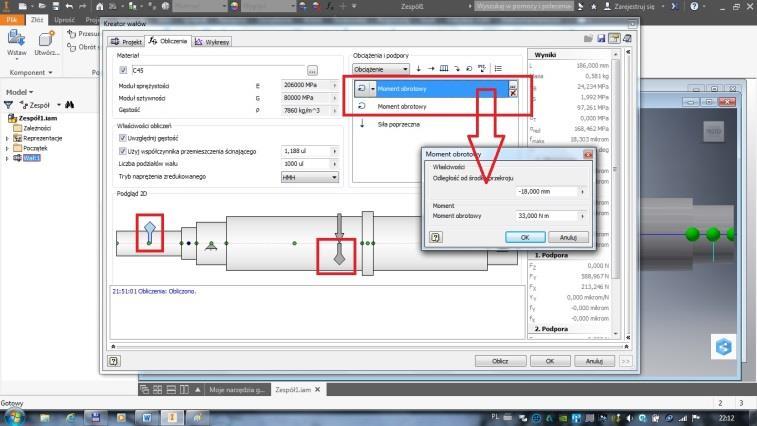The height and width of the screenshot is (426, 757).
Task: Collapse the Wyniki results panel
Action: (628, 52)
